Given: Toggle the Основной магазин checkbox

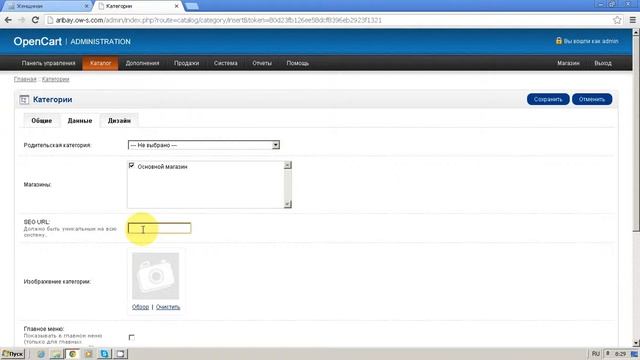Looking at the screenshot, I should click(131, 165).
